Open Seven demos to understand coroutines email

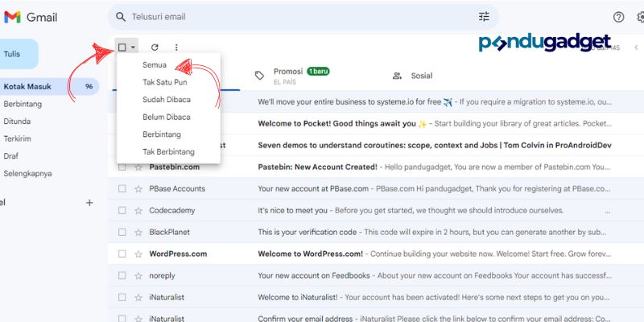435,146
